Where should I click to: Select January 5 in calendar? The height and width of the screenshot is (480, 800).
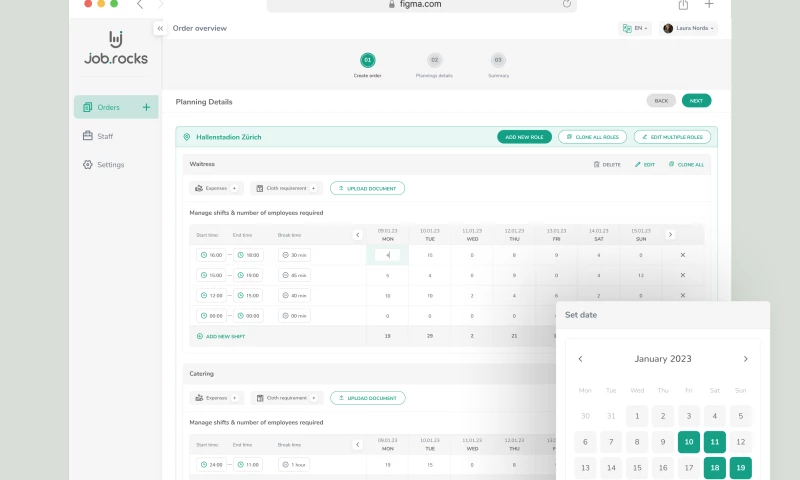point(741,416)
